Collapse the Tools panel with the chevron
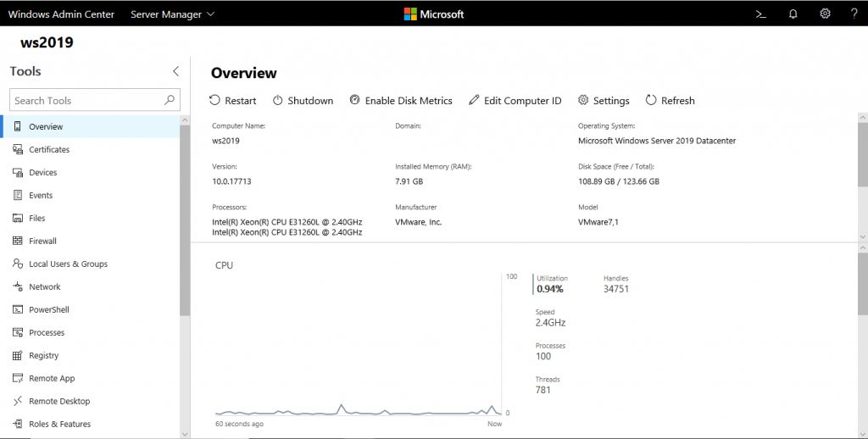868x439 pixels. click(x=176, y=71)
